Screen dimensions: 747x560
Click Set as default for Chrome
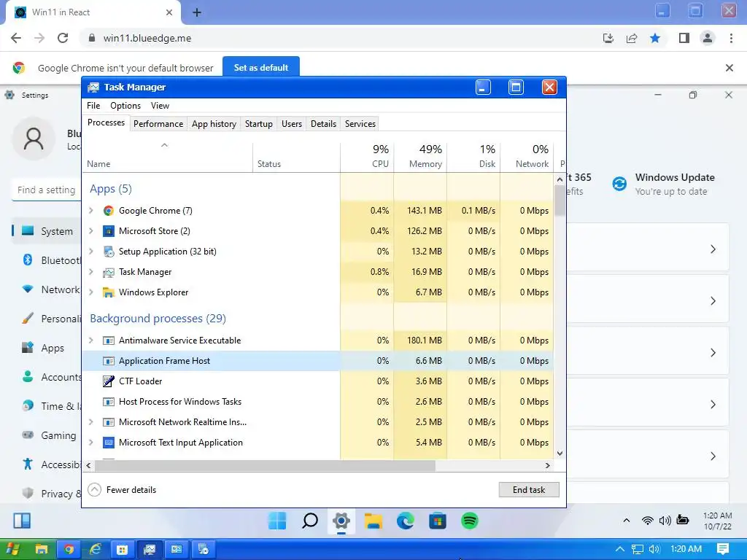261,68
